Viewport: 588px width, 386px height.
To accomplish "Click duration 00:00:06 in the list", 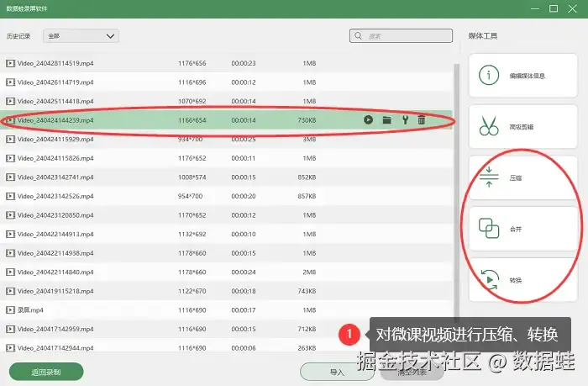I will [244, 348].
